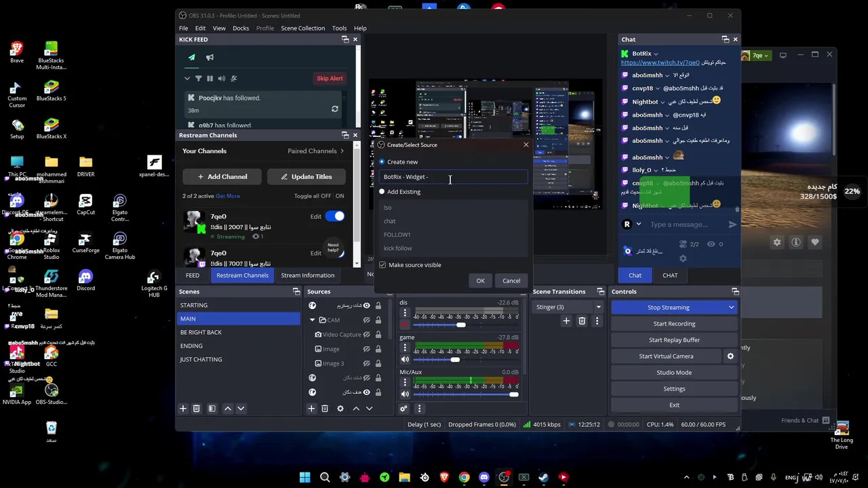Add a scene transition with plus icon
This screenshot has width=868, height=488.
tap(566, 321)
